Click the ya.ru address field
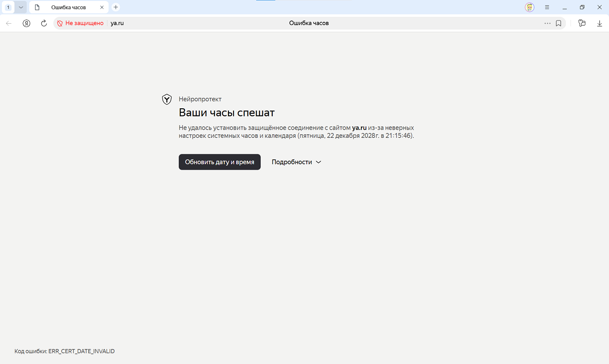Viewport: 609px width, 364px height. pos(117,23)
